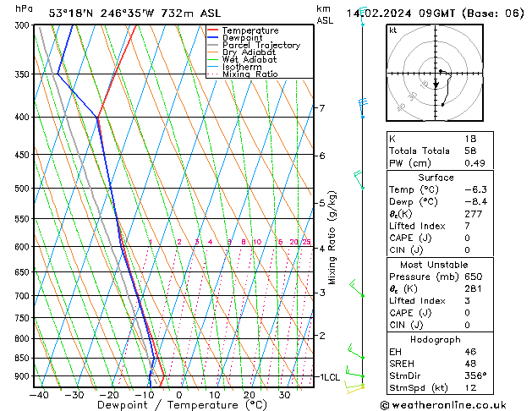This screenshot has width=532, height=411.
Task: Click the surface θe value '277'
Action: pos(474,214)
